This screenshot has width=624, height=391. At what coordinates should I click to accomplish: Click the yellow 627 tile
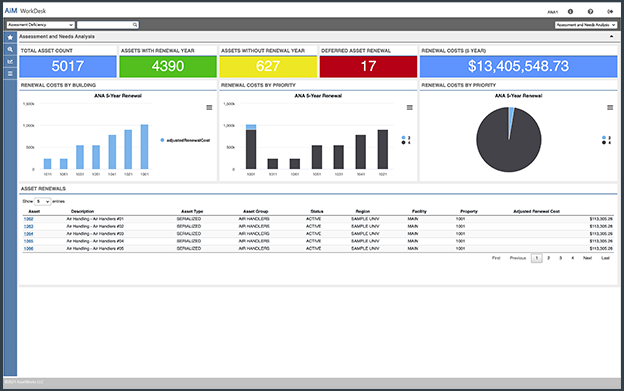(x=268, y=66)
